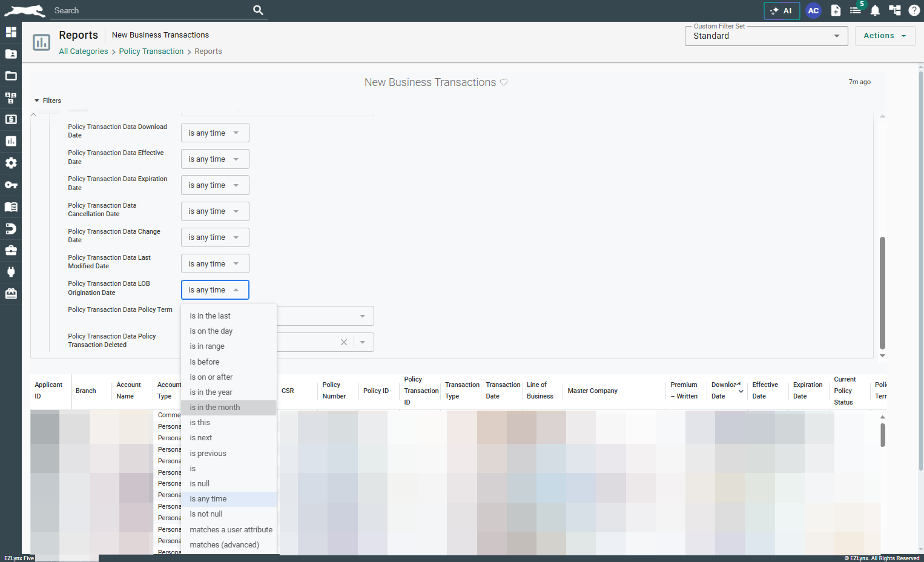Image resolution: width=924 pixels, height=562 pixels.
Task: Open the applicants contact folder icon
Action: pos(11,54)
